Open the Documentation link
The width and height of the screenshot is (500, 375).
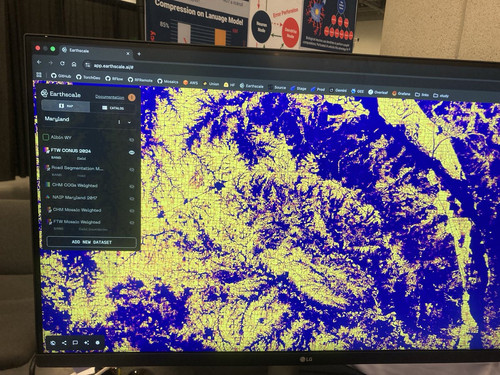click(110, 97)
